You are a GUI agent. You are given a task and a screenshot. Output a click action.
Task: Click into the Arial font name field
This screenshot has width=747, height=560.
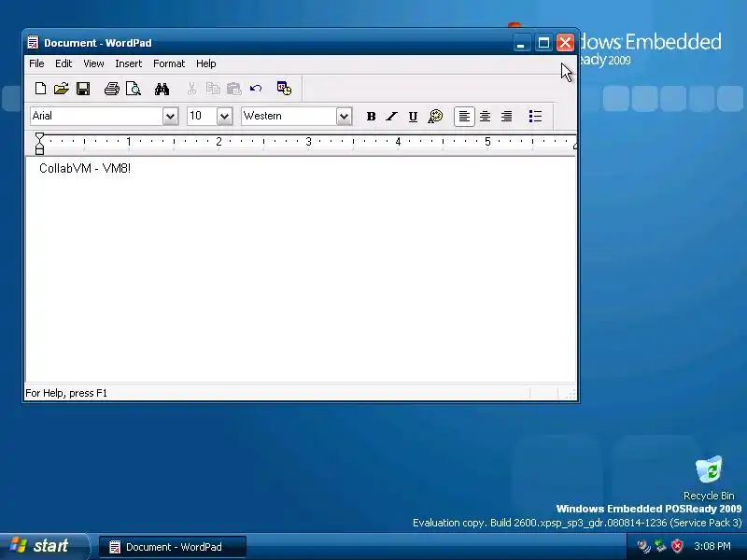(96, 116)
